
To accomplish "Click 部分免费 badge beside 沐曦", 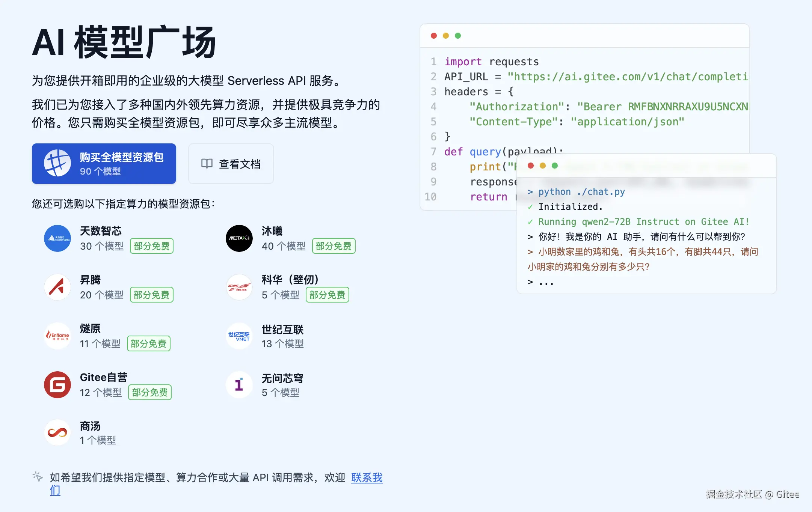I will 334,246.
